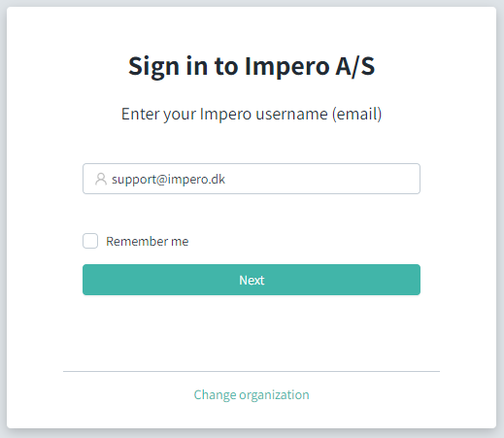
Task: Open the Change organization link
Action: (x=252, y=395)
